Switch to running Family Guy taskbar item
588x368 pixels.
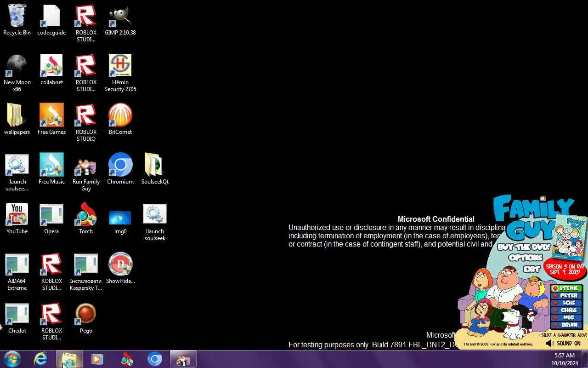coord(183,359)
